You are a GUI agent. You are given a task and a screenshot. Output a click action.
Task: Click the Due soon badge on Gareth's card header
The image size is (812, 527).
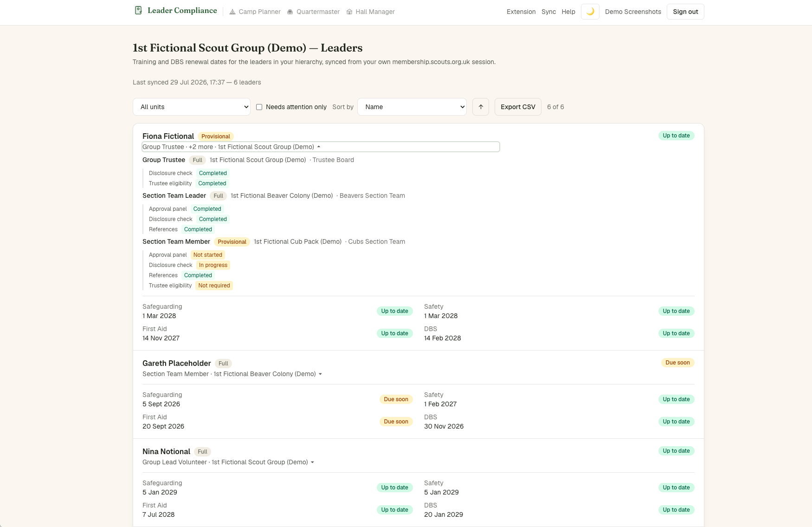[x=677, y=363]
